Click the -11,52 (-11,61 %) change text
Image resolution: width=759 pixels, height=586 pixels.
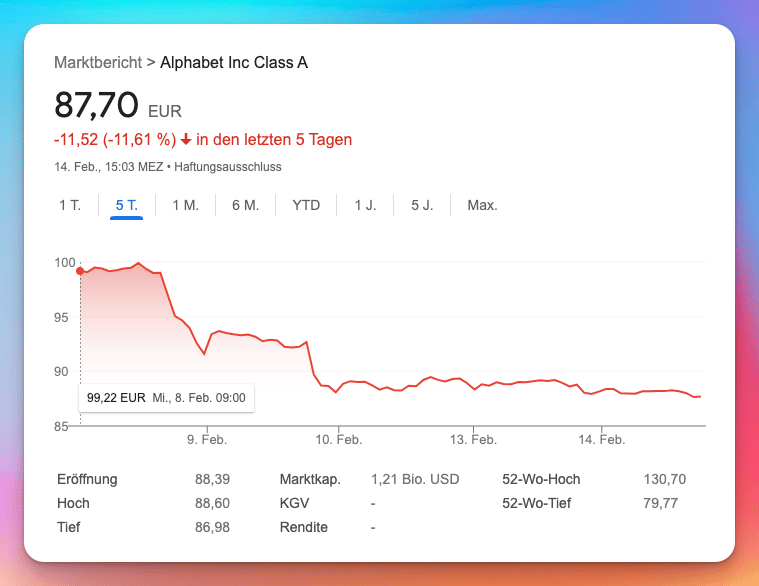[115, 139]
